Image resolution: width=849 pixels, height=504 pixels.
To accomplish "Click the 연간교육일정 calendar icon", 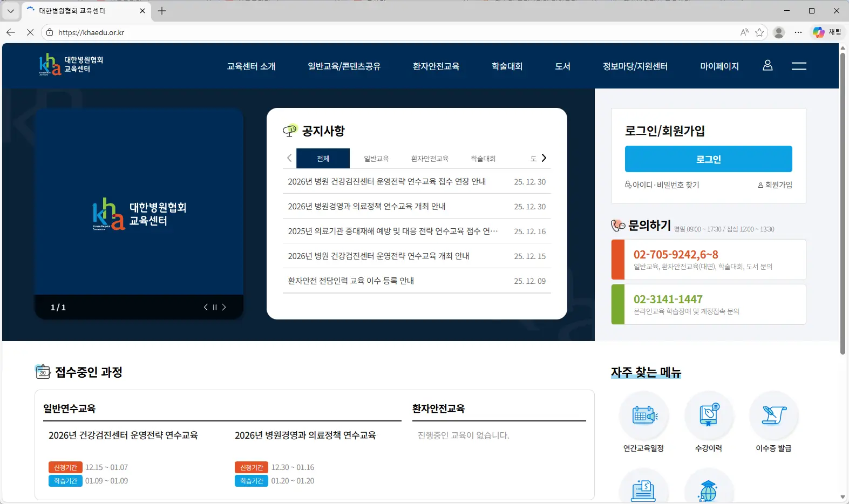I will pos(644,415).
